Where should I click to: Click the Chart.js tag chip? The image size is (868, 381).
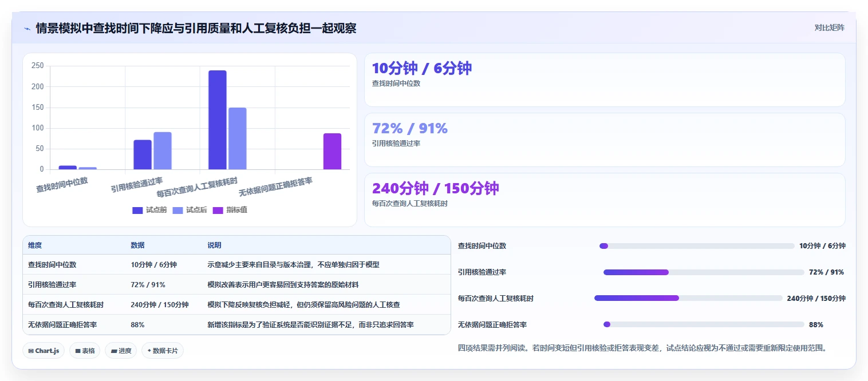[x=44, y=351]
